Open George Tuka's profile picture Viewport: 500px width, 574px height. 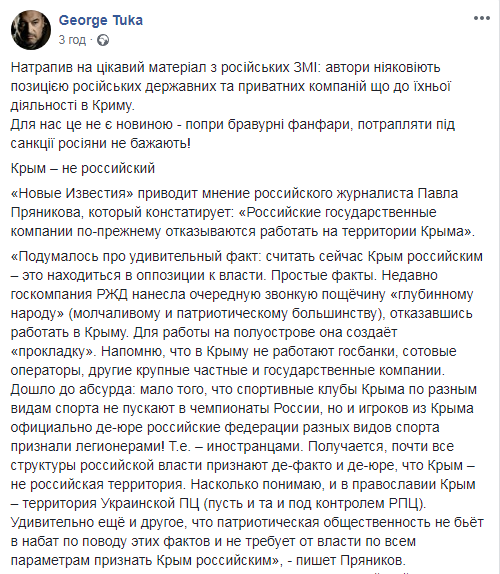click(x=31, y=30)
